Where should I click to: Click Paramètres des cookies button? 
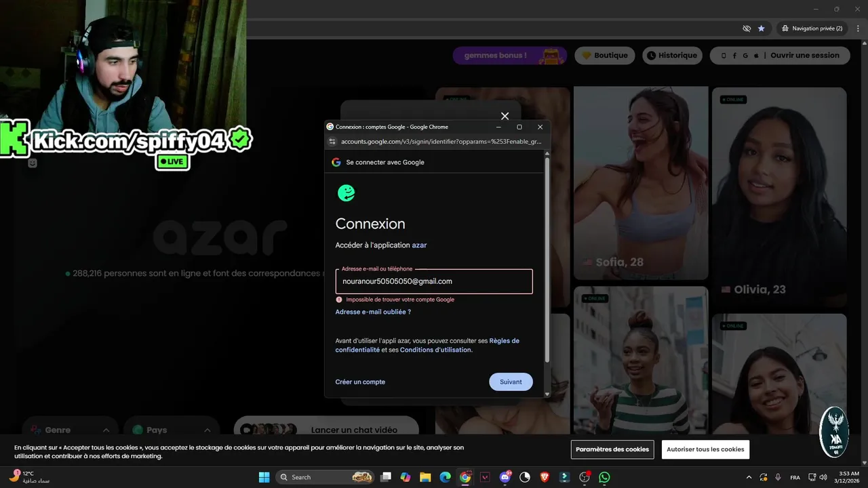(x=613, y=449)
